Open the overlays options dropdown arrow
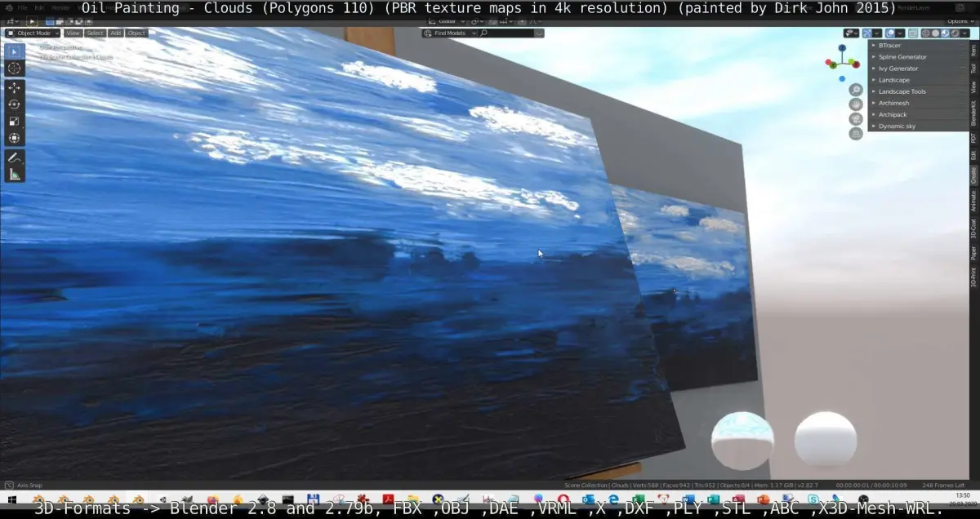 click(x=900, y=33)
